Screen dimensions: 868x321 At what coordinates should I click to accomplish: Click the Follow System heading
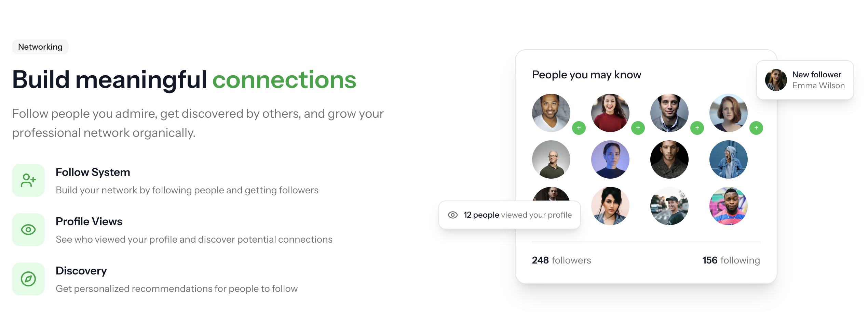click(93, 172)
